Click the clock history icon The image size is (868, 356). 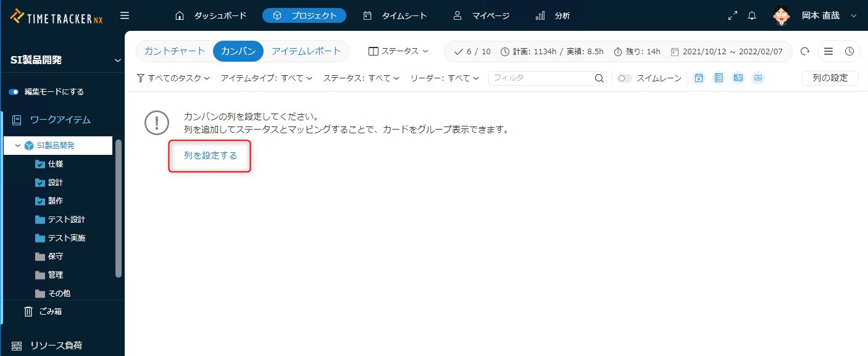pos(849,51)
